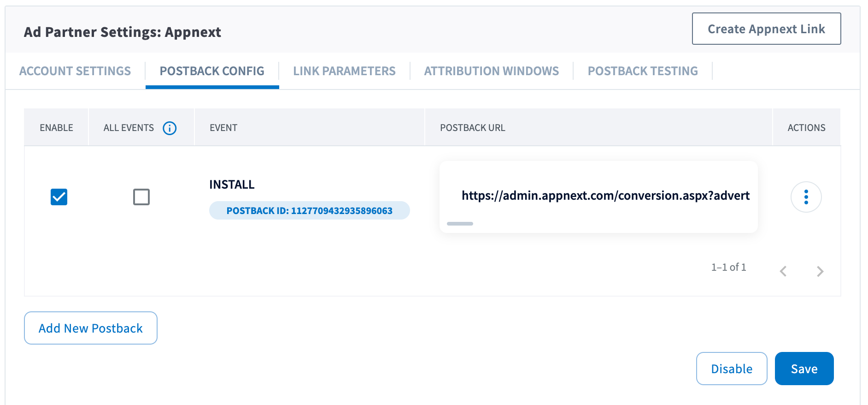The image size is (868, 405).
Task: Open the three-dot actions menu for INSTALL
Action: [x=806, y=197]
